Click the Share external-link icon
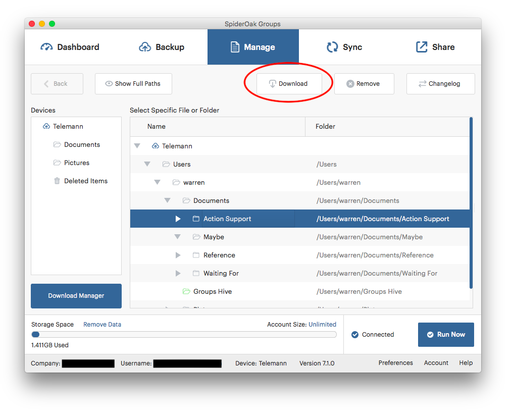The width and height of the screenshot is (514, 420). [422, 47]
